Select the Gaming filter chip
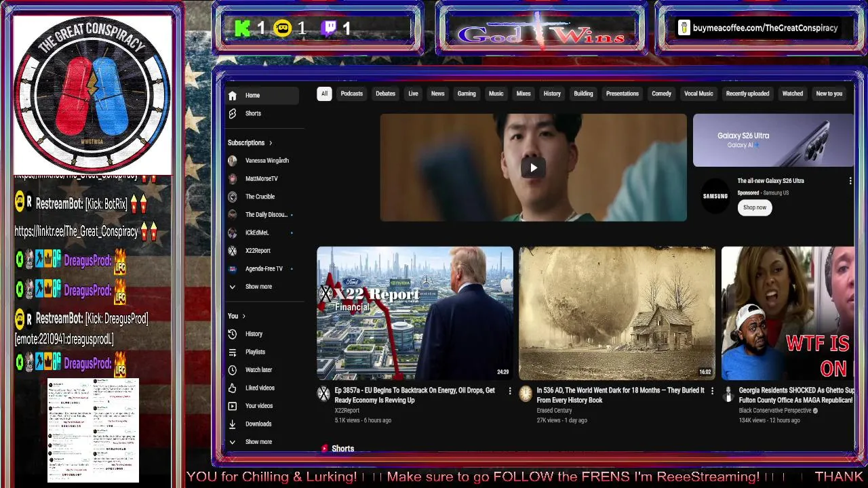 coord(467,94)
